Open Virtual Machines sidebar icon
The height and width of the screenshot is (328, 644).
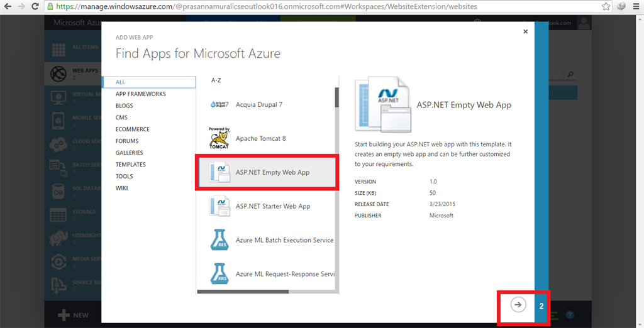(x=58, y=97)
